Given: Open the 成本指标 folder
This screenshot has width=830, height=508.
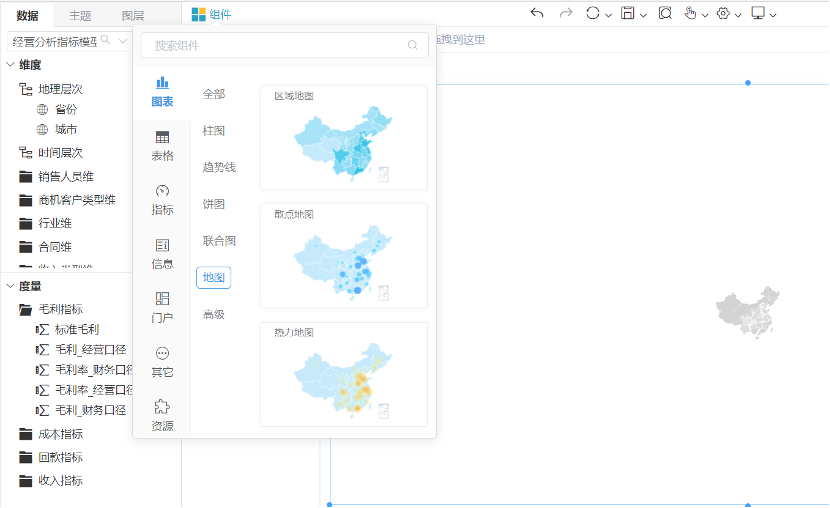Looking at the screenshot, I should pyautogui.click(x=51, y=434).
